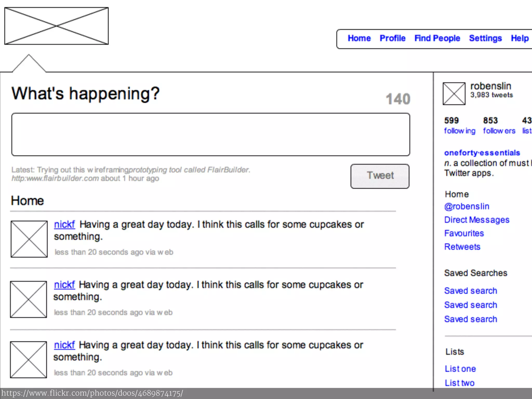Open the Retweets sidebar link
This screenshot has width=532, height=399.
point(462,247)
